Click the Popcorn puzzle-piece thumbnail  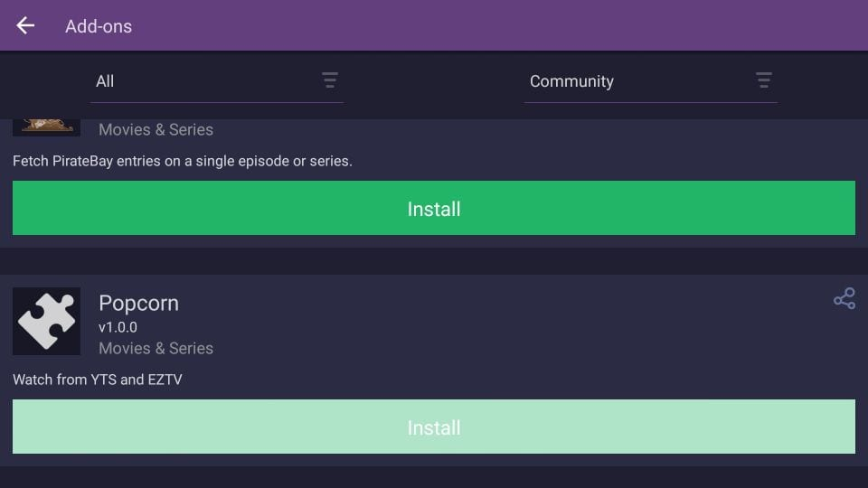tap(46, 322)
